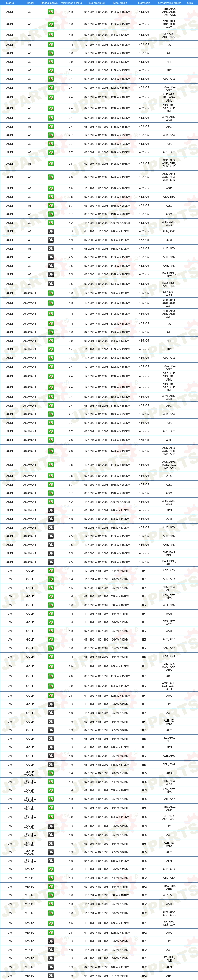Select engine code cell ABF
Screen dimensions: 198x980
169,676
